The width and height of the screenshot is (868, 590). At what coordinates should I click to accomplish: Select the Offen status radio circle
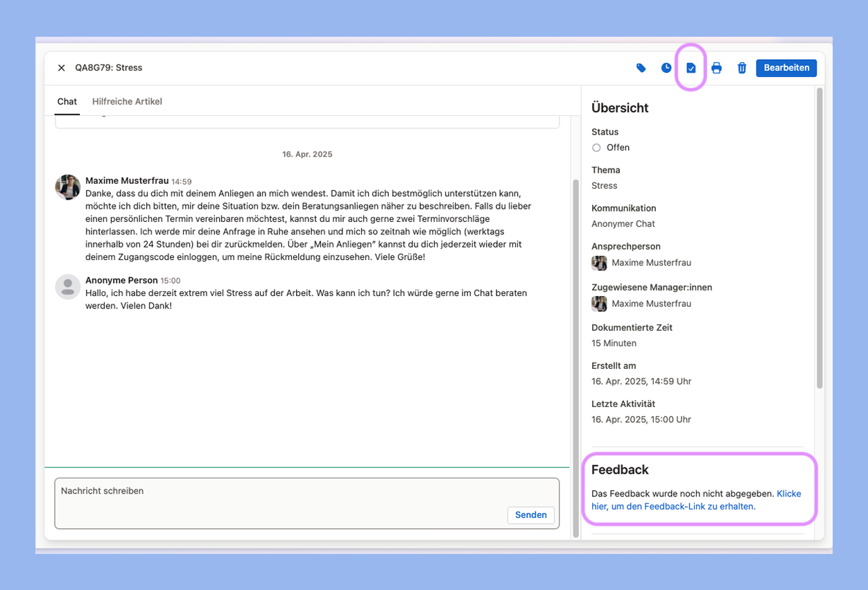[596, 148]
